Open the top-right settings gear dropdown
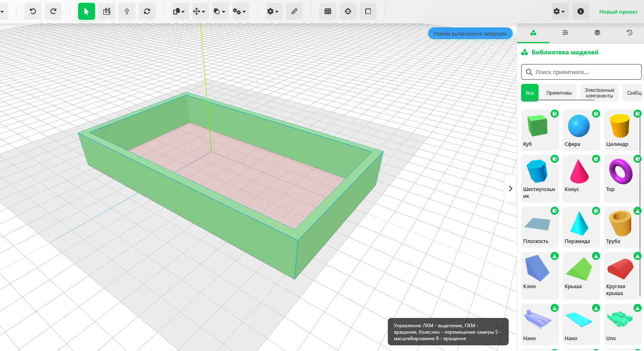644x351 pixels. pos(559,11)
